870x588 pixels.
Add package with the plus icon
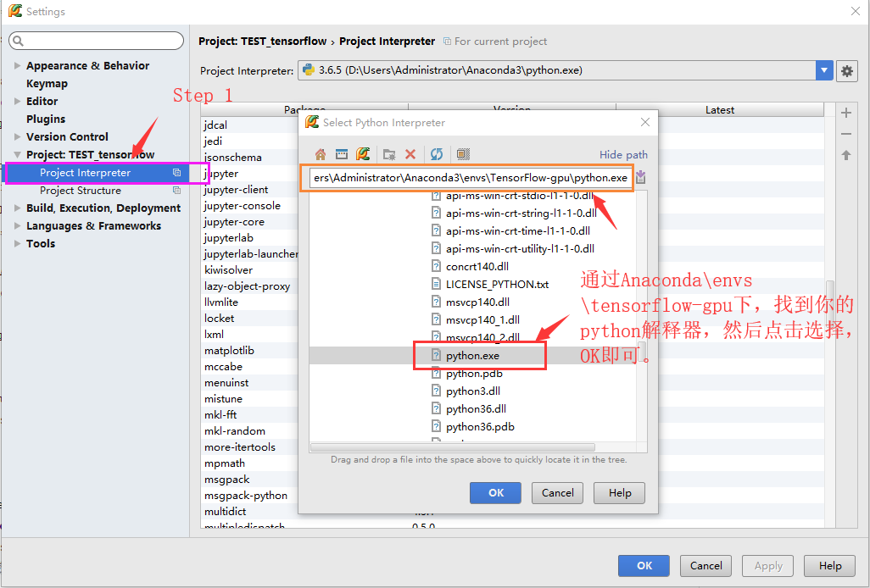coord(846,113)
